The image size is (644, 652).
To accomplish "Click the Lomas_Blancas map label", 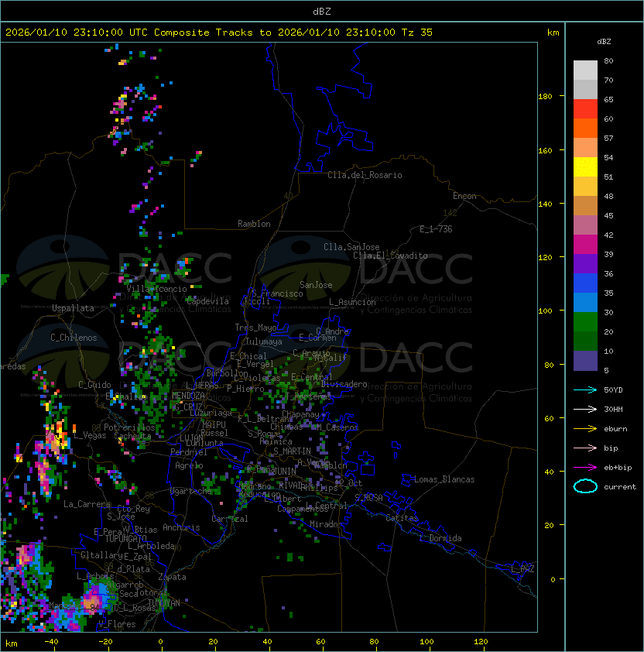I will tap(444, 479).
